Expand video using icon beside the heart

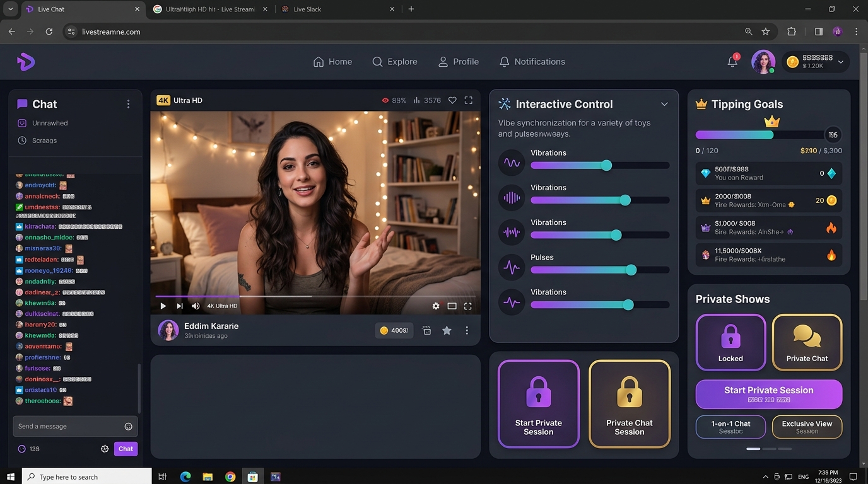(x=468, y=100)
